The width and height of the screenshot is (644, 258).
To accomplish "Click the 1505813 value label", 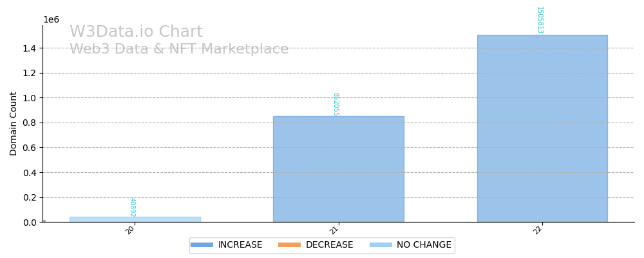I will [539, 20].
